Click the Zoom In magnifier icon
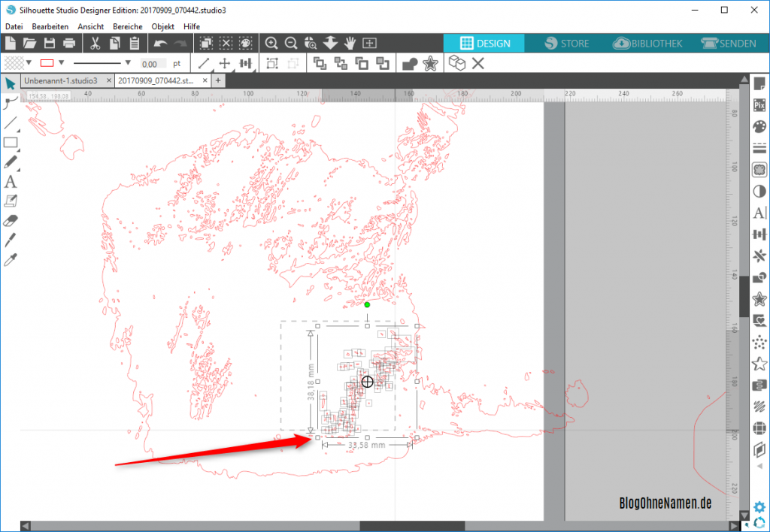770x532 pixels. tap(271, 43)
